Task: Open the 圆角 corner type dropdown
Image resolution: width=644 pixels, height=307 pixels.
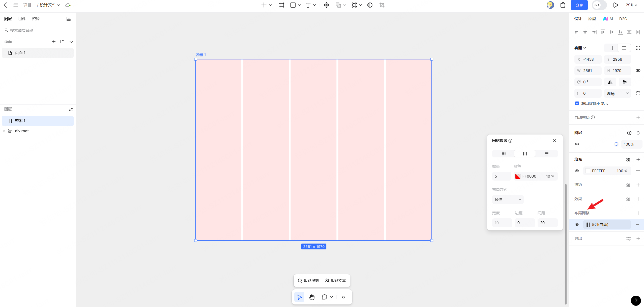Action: pyautogui.click(x=617, y=93)
